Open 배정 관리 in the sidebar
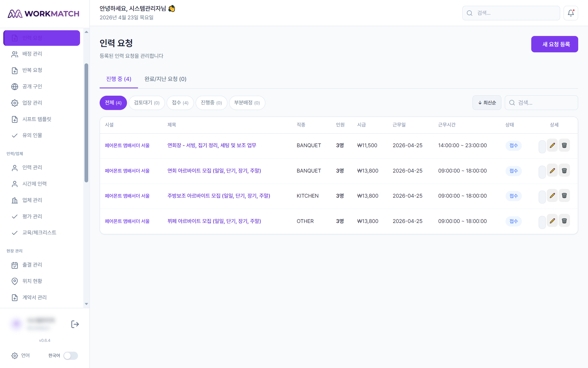Screen dimensions: 588x368 [42, 54]
